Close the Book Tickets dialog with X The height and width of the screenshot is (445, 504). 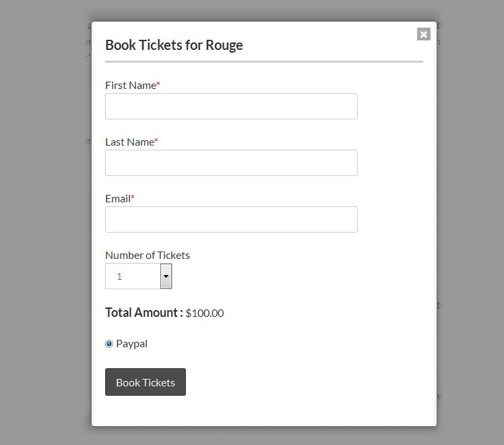(424, 34)
